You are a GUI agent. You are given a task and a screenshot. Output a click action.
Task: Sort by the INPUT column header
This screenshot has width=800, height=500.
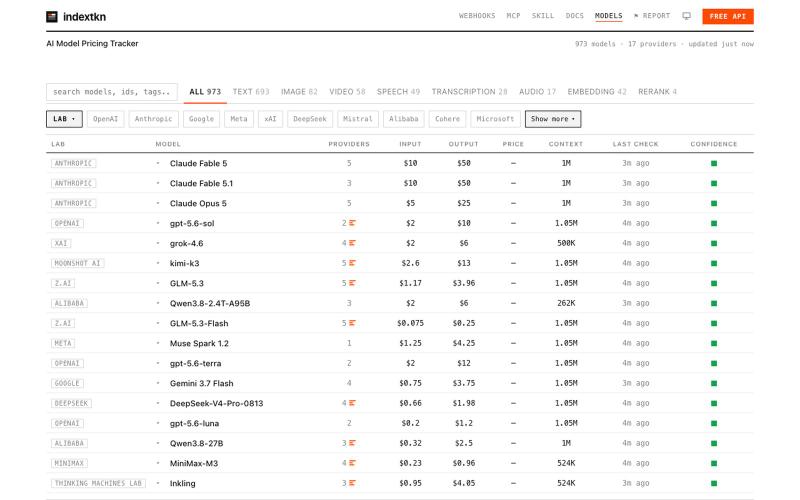410,144
